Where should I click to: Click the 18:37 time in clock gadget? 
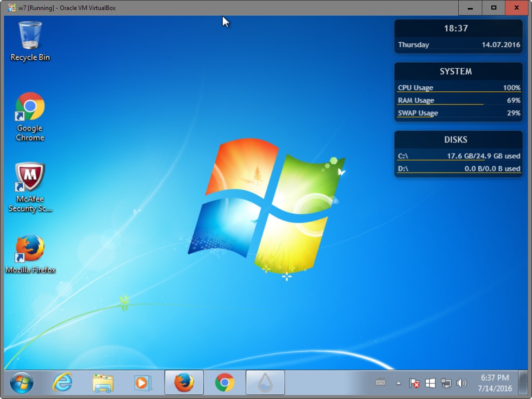[456, 28]
